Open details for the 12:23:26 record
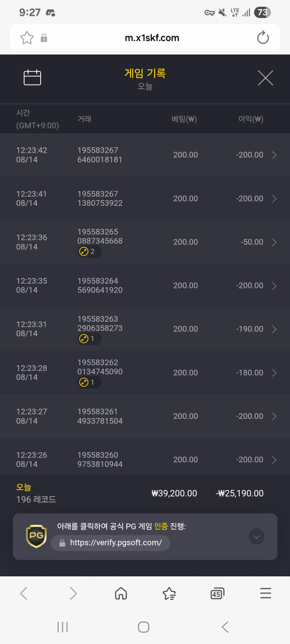This screenshot has width=290, height=644. [x=274, y=459]
